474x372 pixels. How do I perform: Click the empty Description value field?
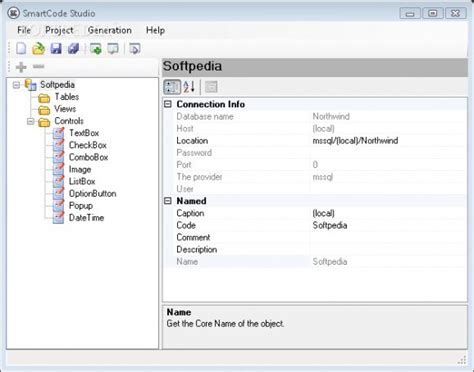(x=388, y=249)
